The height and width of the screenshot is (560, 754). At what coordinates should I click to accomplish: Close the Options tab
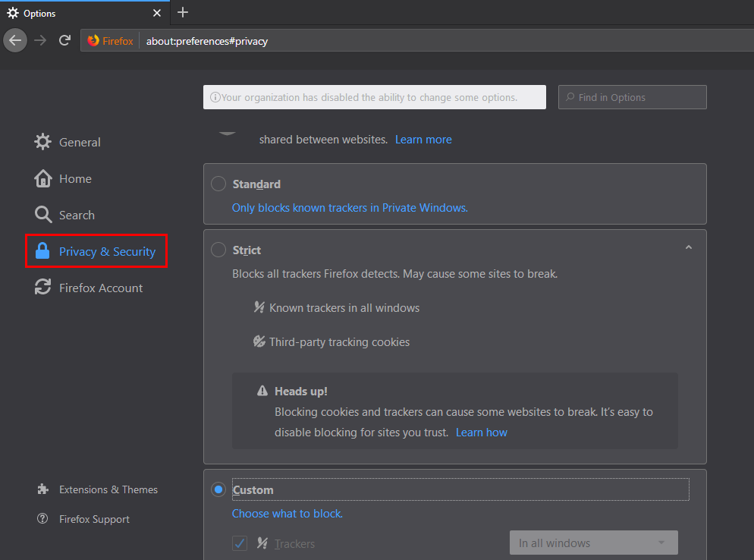(157, 13)
